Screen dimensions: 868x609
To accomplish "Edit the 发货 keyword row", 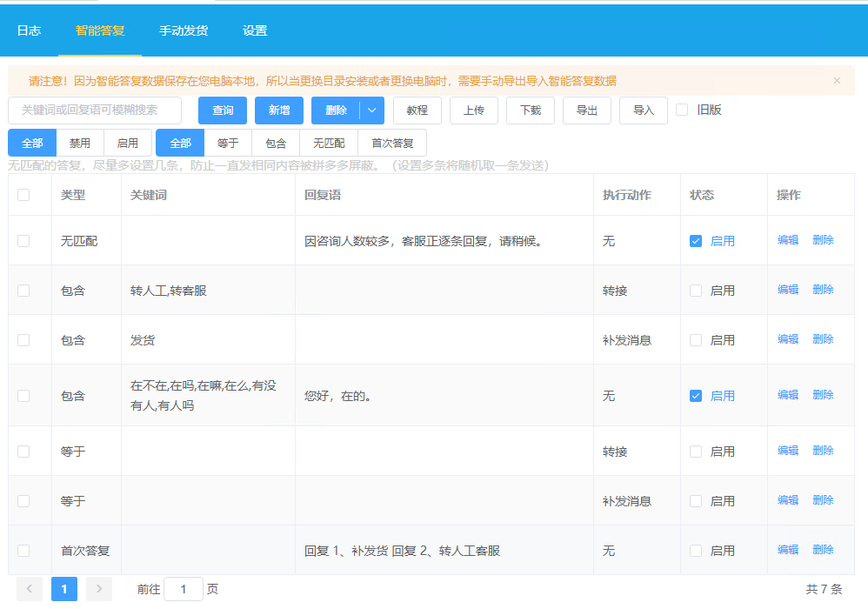I will pyautogui.click(x=788, y=338).
